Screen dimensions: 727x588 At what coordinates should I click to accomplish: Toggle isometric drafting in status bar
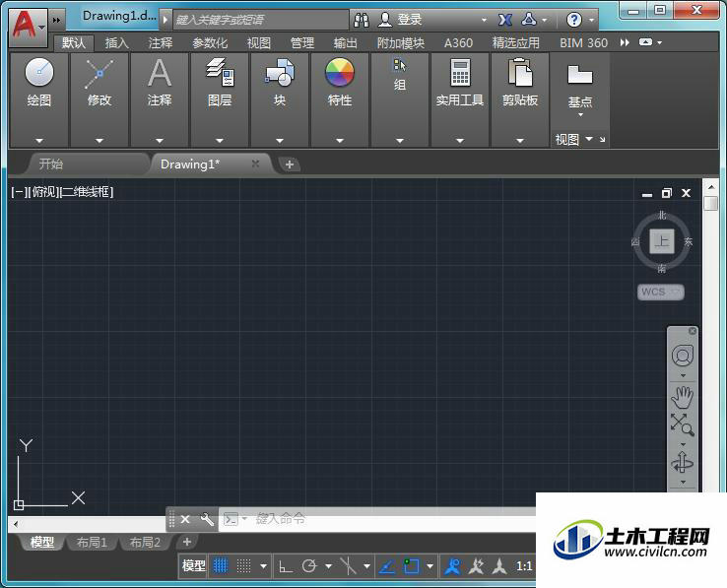348,566
